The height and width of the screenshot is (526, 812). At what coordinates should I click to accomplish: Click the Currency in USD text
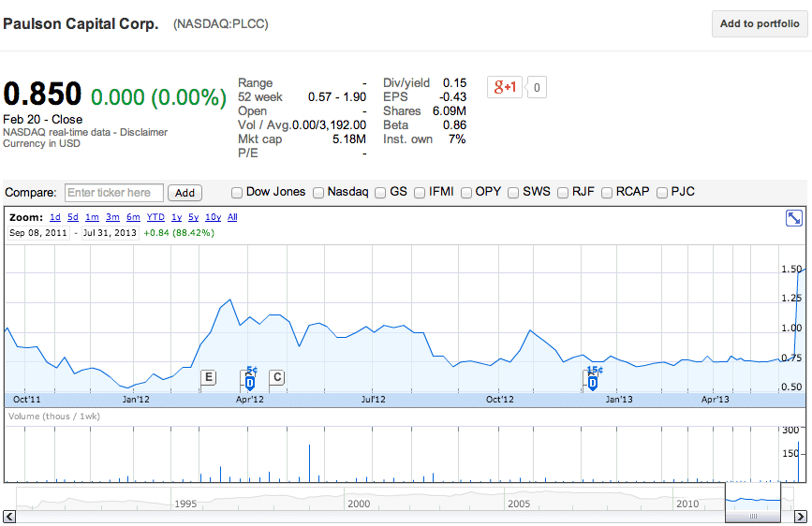(x=41, y=143)
